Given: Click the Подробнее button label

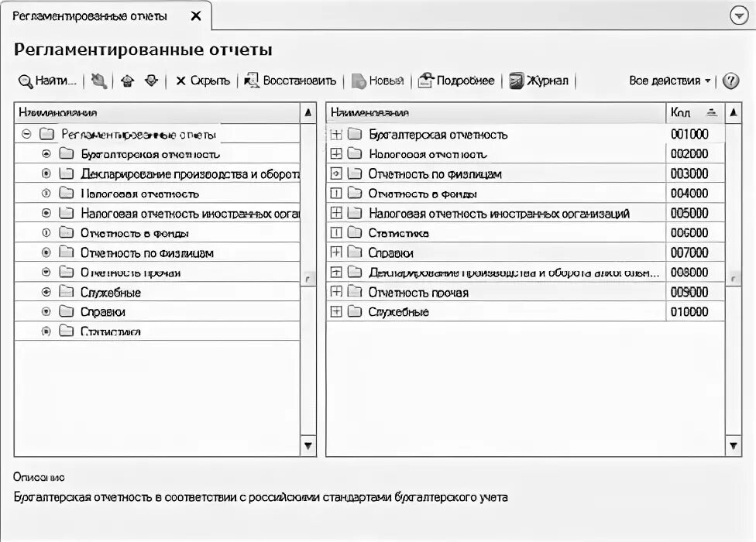Looking at the screenshot, I should pos(466,81).
